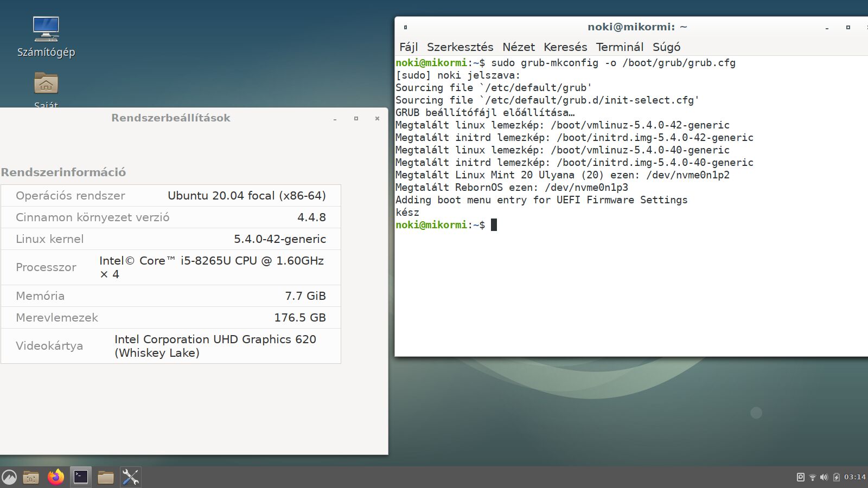Click the Rendszerinformáció heading

click(x=63, y=172)
